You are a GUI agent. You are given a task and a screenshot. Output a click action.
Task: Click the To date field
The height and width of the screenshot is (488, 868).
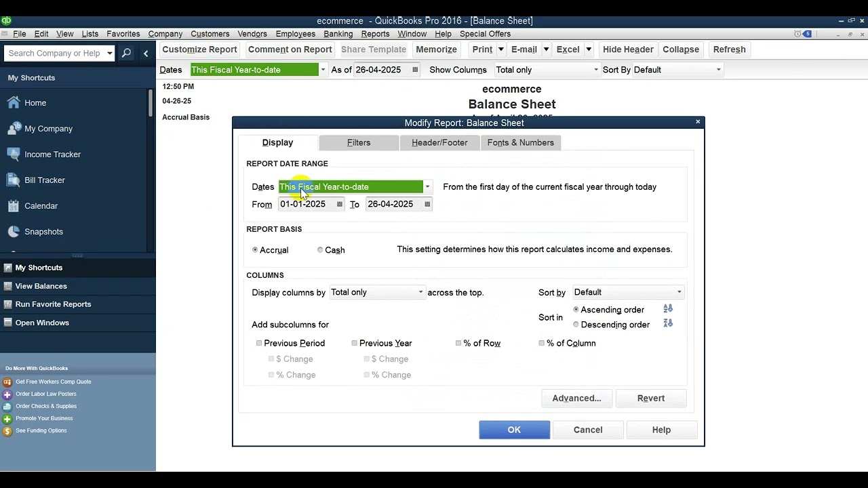[x=394, y=204]
